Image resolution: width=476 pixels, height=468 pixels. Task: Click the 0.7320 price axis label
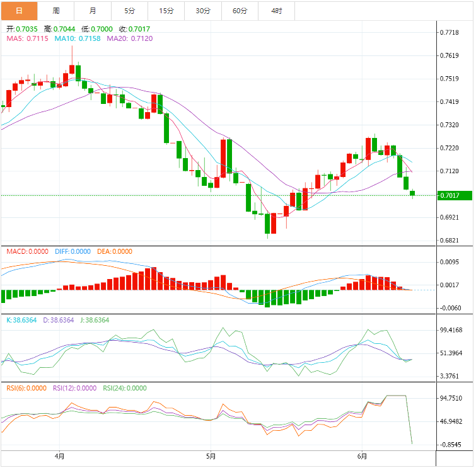pyautogui.click(x=450, y=125)
